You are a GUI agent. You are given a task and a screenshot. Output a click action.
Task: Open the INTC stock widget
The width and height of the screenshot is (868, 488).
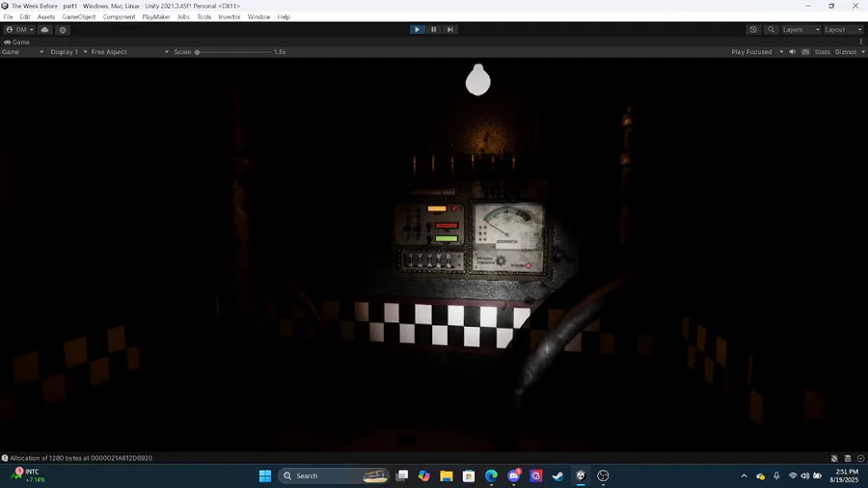point(29,475)
